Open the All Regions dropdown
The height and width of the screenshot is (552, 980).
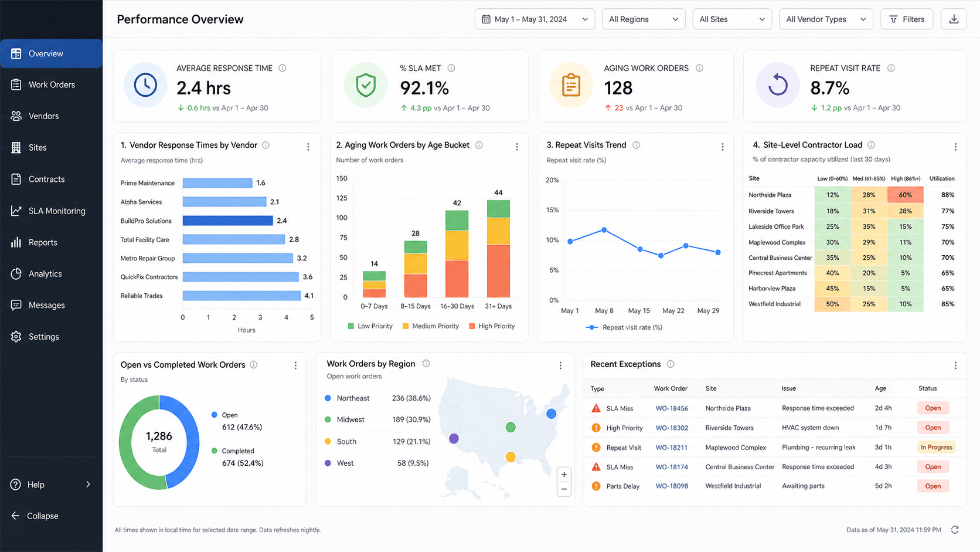pos(644,19)
